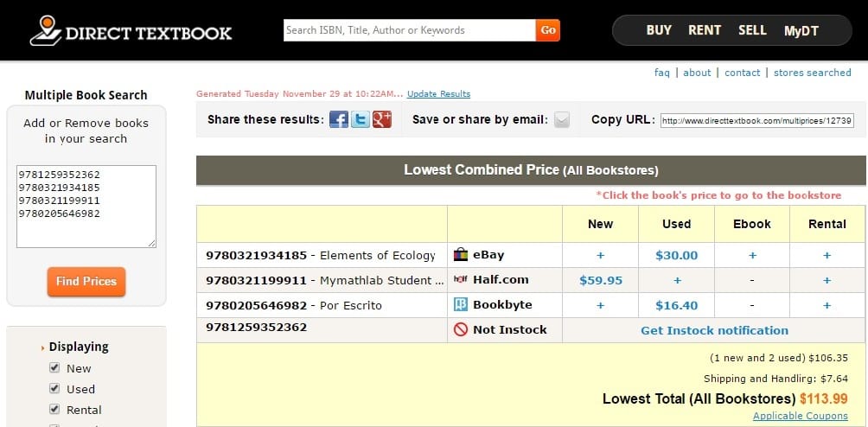
Task: Click the Direct Textbook logo
Action: [x=131, y=30]
